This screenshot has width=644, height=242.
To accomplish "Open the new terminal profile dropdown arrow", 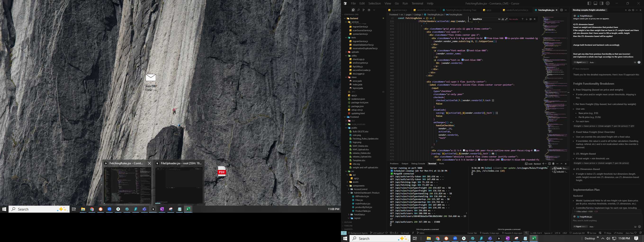I will 546,164.
